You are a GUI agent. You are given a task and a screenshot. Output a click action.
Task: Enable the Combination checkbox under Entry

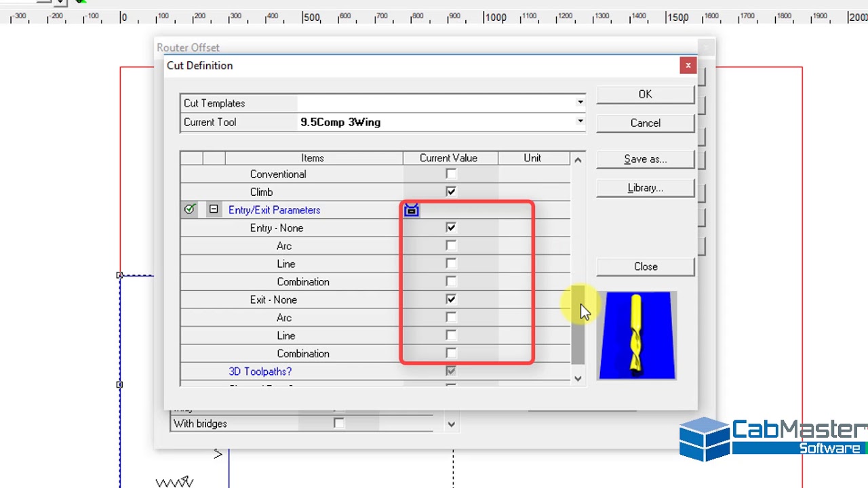[x=451, y=281]
